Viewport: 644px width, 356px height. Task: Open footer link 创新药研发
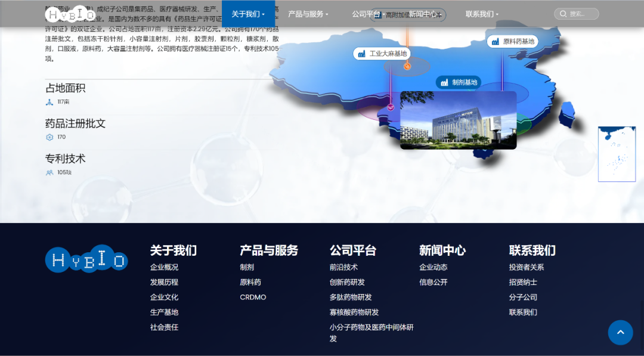coord(347,283)
